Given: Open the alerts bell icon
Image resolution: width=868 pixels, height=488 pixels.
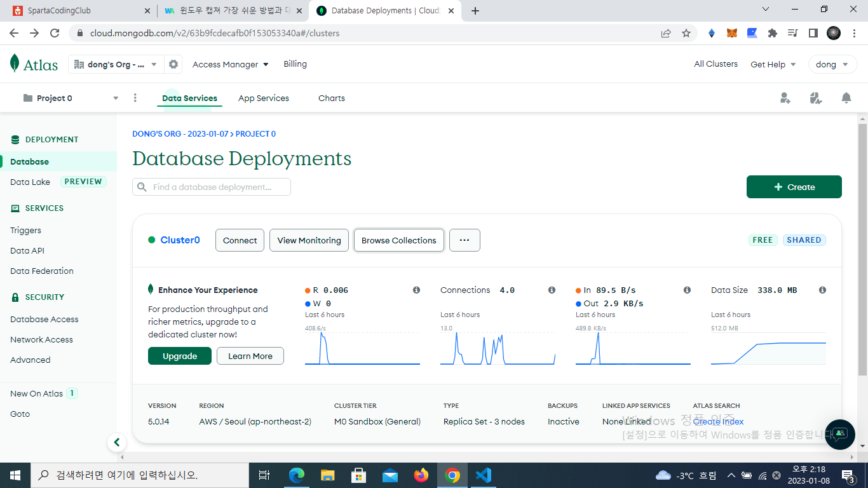Looking at the screenshot, I should (x=846, y=98).
